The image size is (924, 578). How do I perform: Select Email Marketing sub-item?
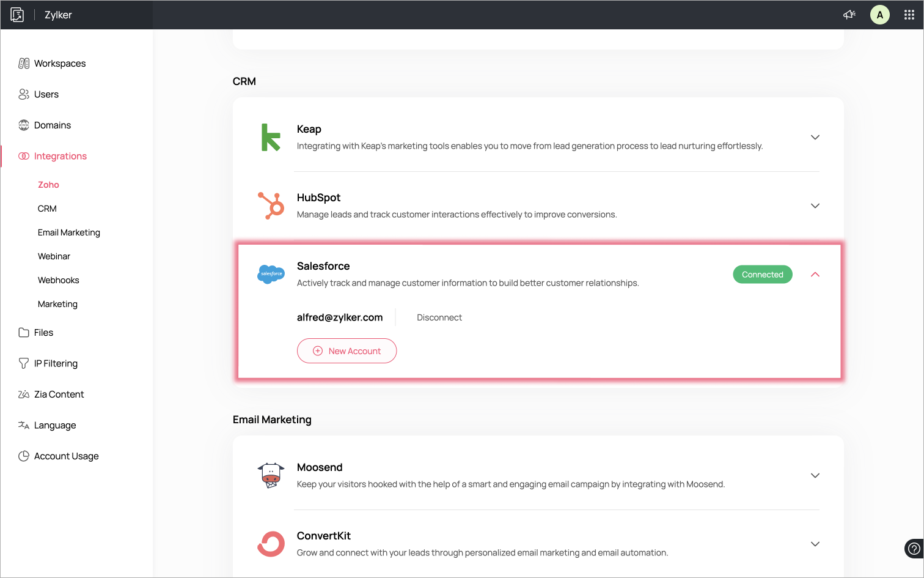[x=69, y=232]
